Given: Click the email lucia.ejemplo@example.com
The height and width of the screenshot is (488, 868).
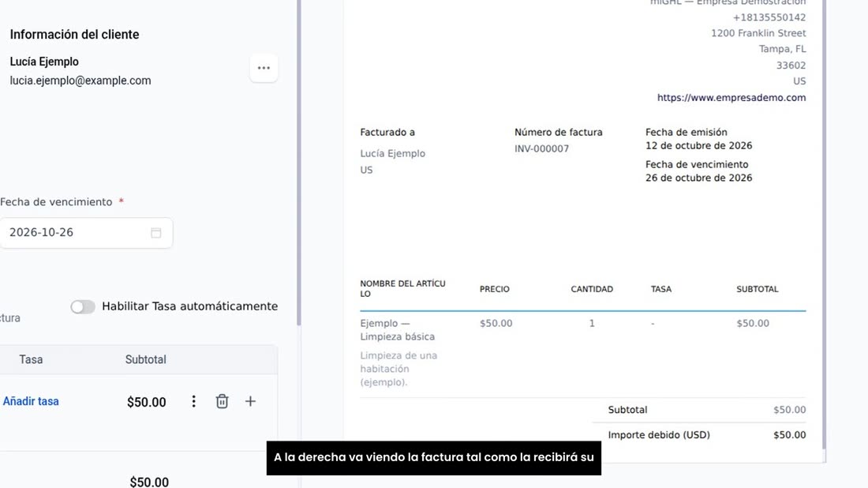Looking at the screenshot, I should tap(80, 81).
